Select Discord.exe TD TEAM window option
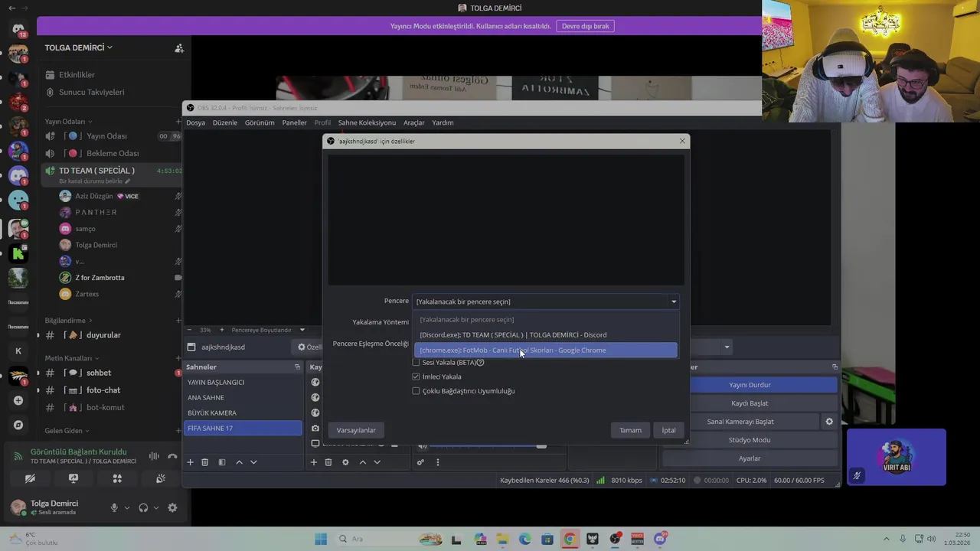 546,334
